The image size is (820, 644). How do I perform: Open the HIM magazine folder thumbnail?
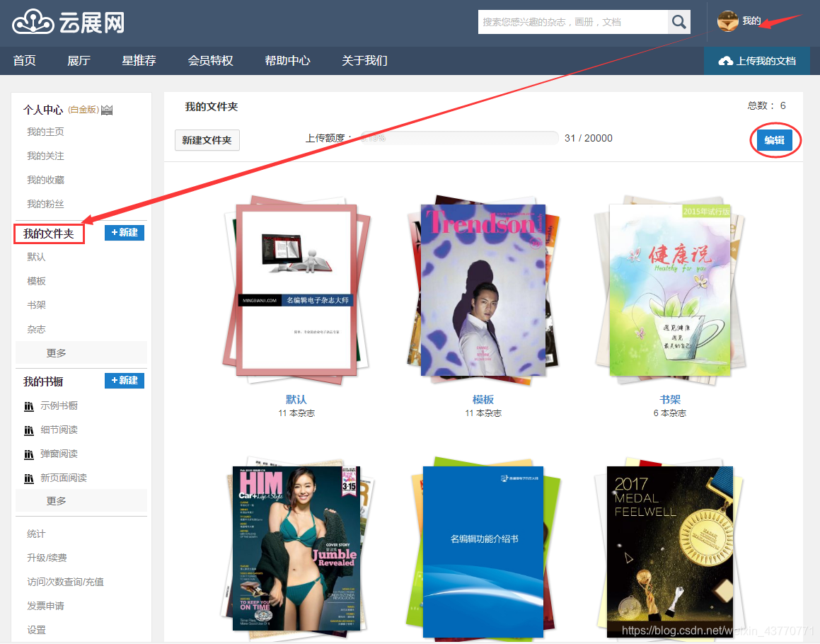296,548
